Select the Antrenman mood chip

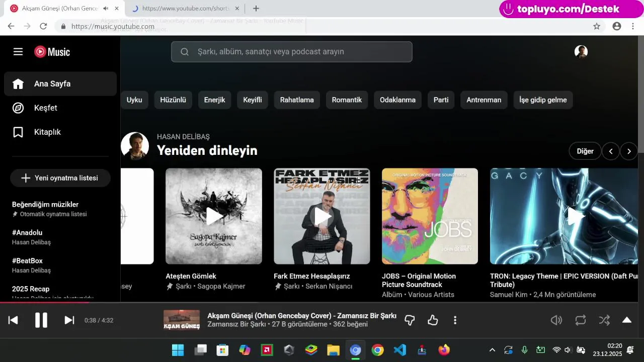click(x=484, y=100)
